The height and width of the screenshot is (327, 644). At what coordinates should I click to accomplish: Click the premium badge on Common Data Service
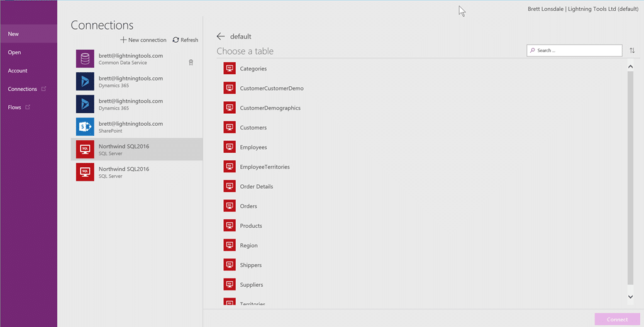tap(191, 62)
